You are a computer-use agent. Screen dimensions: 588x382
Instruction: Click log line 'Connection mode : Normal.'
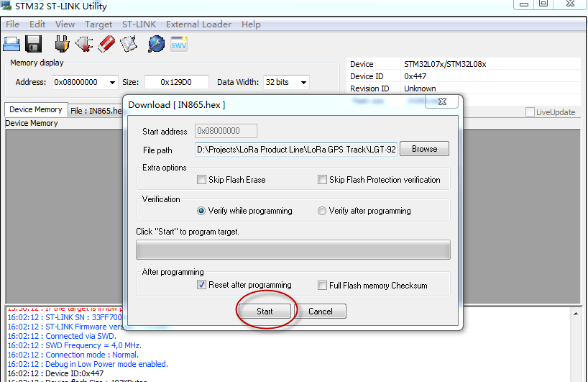tap(73, 355)
